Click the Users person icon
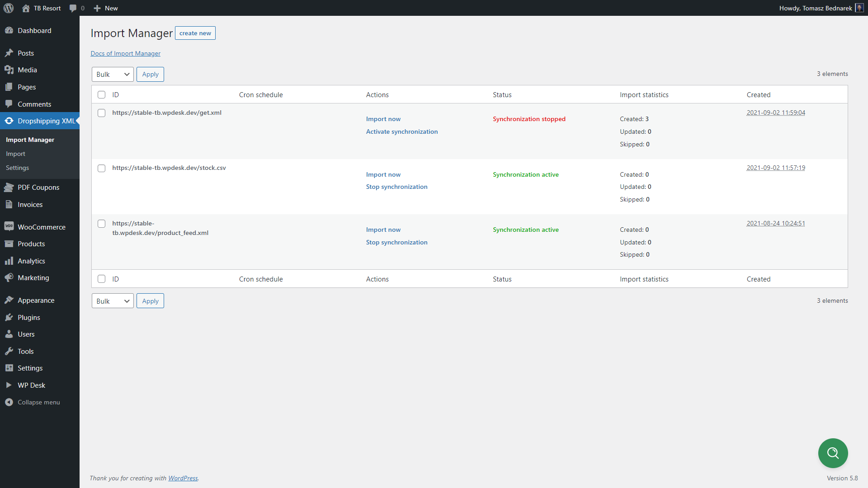This screenshot has width=868, height=488. pyautogui.click(x=9, y=334)
